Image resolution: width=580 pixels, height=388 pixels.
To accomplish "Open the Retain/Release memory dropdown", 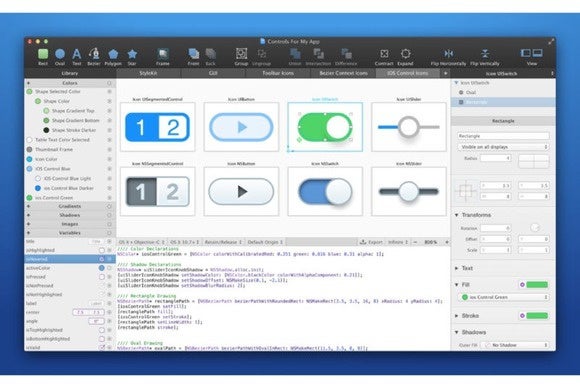I will coord(223,242).
